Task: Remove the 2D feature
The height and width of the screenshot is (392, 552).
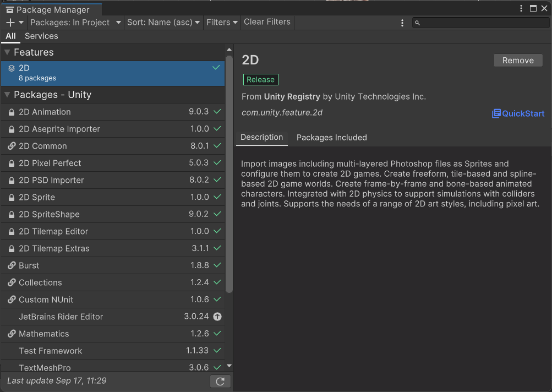Action: (x=518, y=61)
